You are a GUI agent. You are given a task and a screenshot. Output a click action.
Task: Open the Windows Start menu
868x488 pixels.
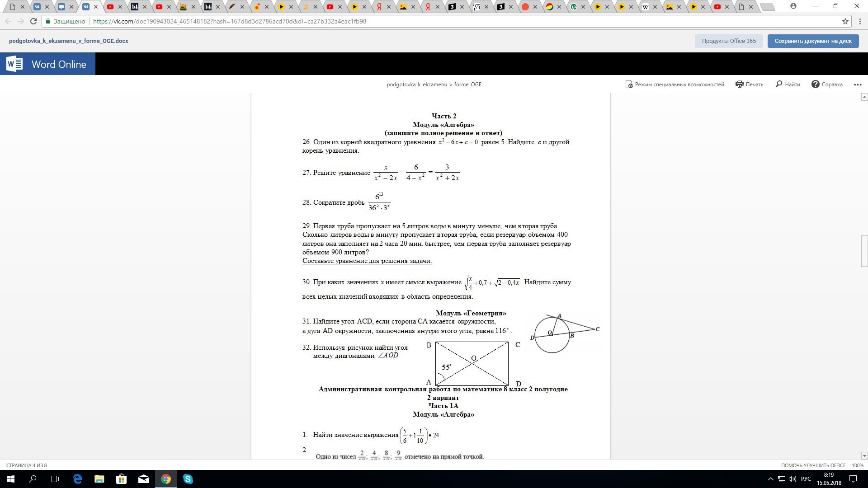tap(11, 479)
